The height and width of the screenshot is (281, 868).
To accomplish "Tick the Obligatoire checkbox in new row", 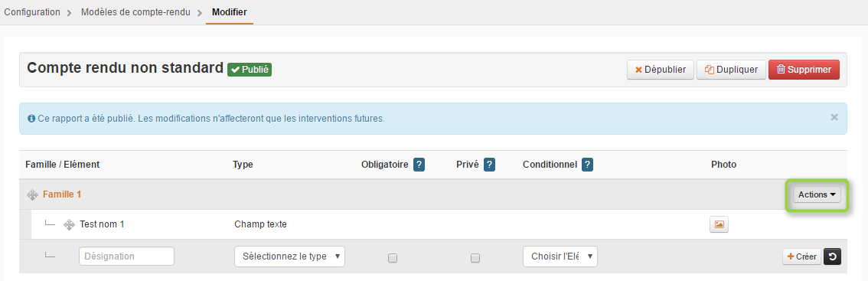I will (x=393, y=258).
